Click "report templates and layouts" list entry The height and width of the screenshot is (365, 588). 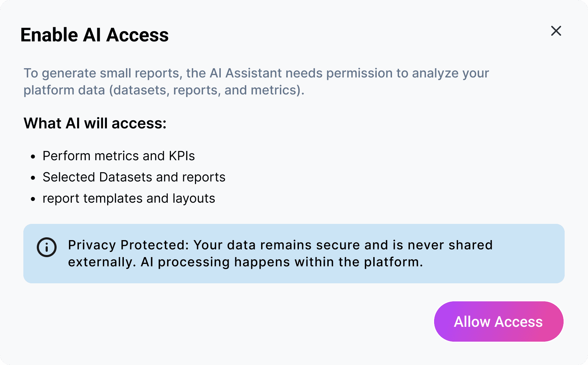[129, 198]
